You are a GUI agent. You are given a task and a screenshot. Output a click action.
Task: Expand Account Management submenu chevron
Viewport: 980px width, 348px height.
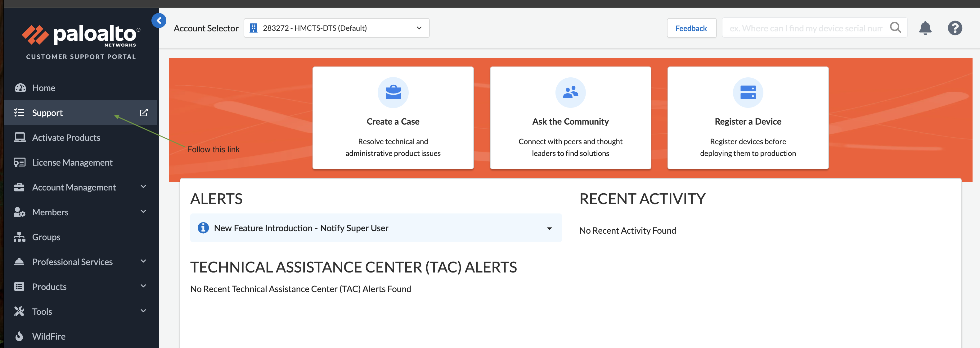point(143,186)
